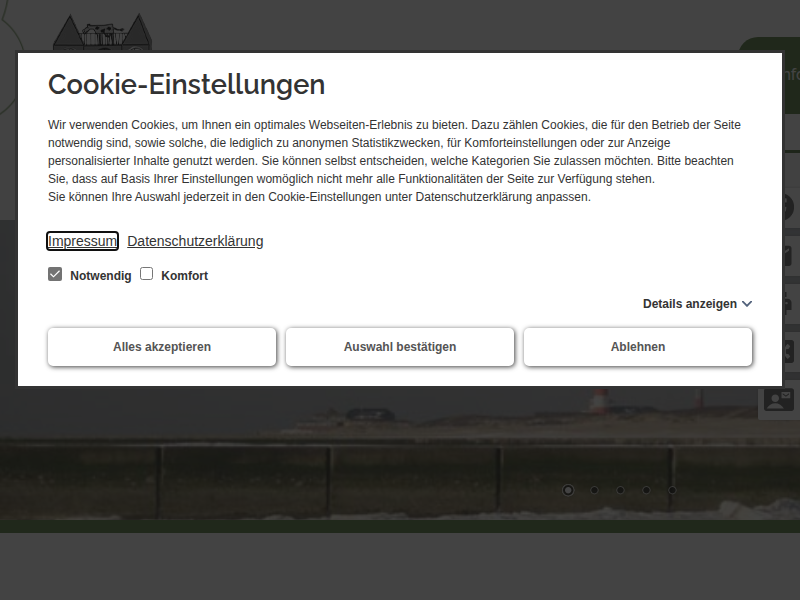This screenshot has height=600, width=800.
Task: Click the contact card icon in right sidebar
Action: (778, 400)
